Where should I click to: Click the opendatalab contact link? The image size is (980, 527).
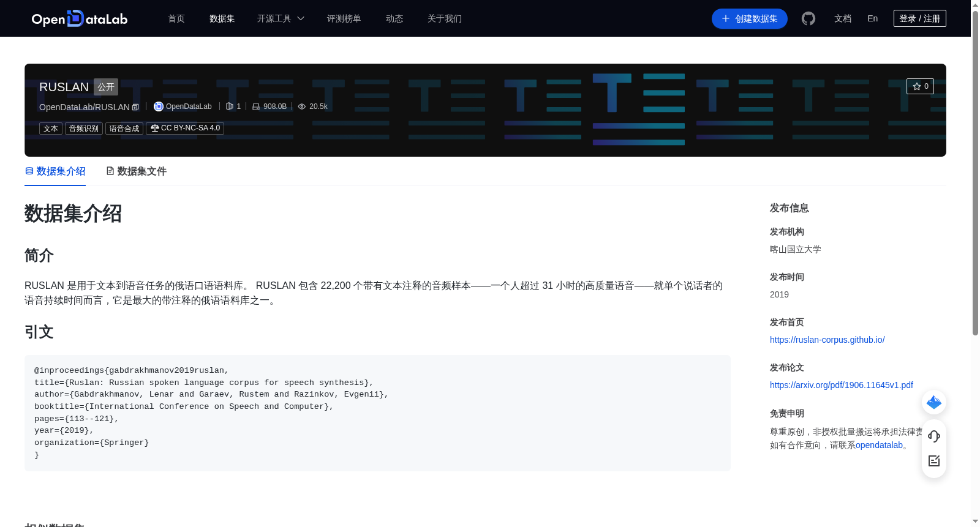click(879, 445)
